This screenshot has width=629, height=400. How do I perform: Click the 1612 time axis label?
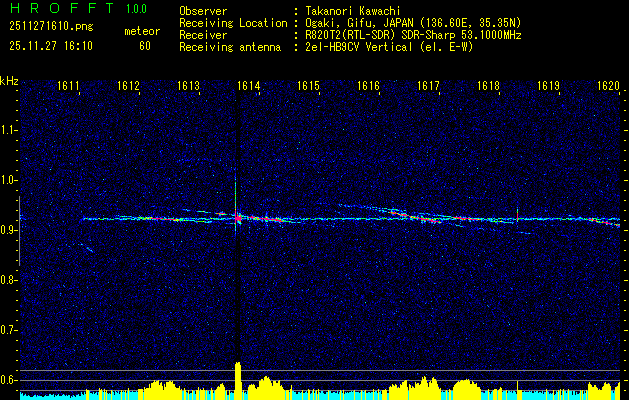tap(128, 85)
